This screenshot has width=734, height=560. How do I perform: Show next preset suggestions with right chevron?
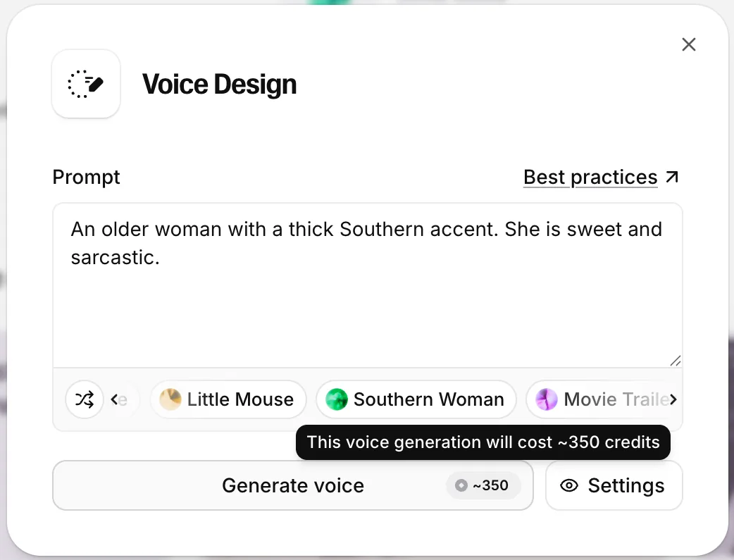(x=673, y=399)
